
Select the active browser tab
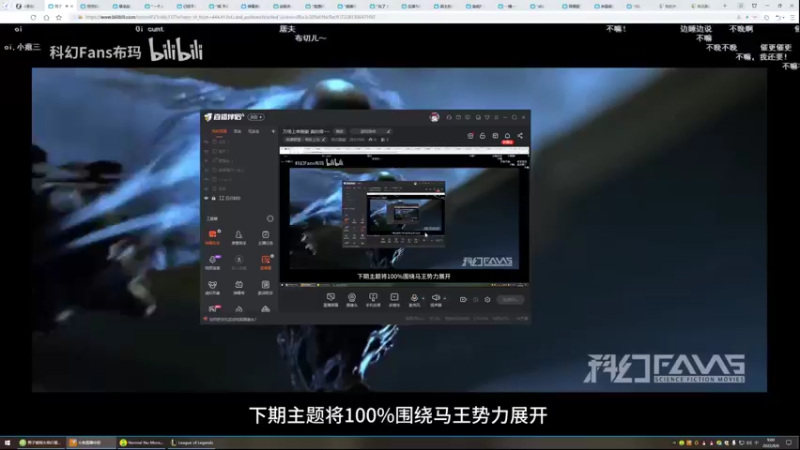pos(60,6)
